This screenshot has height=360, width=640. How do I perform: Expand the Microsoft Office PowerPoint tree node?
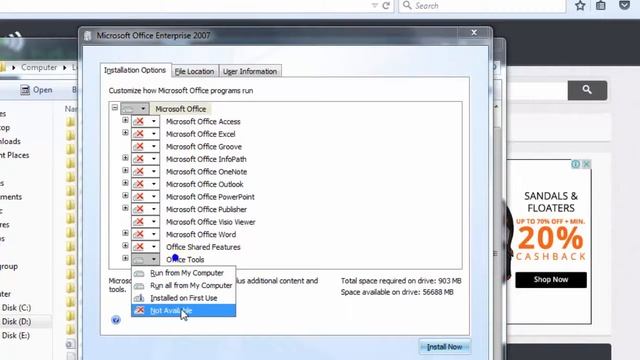click(x=125, y=196)
